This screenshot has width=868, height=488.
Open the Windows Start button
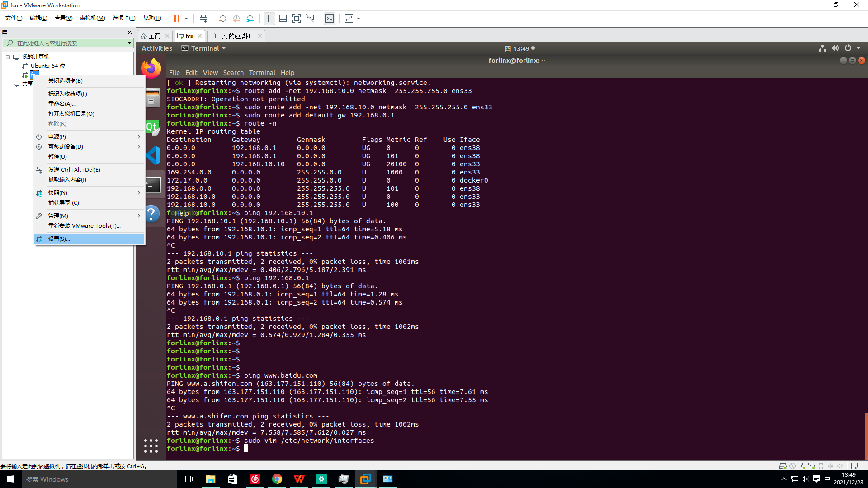pos(11,479)
